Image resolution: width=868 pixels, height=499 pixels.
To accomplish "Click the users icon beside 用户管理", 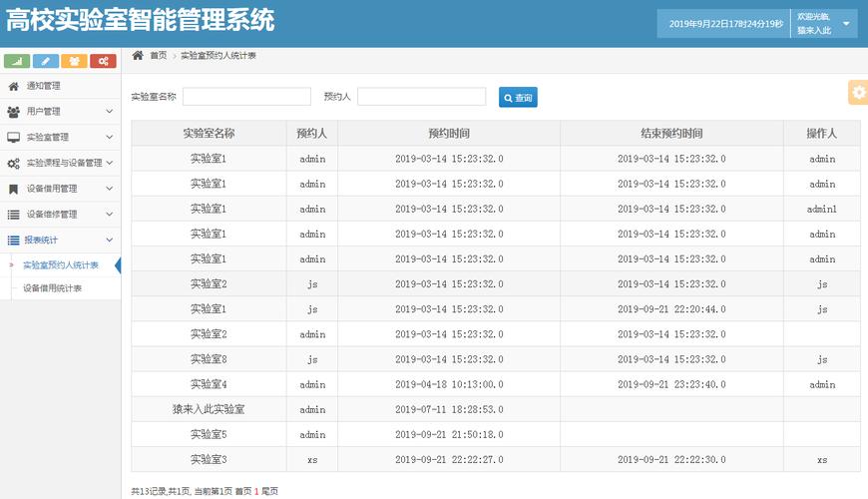I will tap(13, 112).
